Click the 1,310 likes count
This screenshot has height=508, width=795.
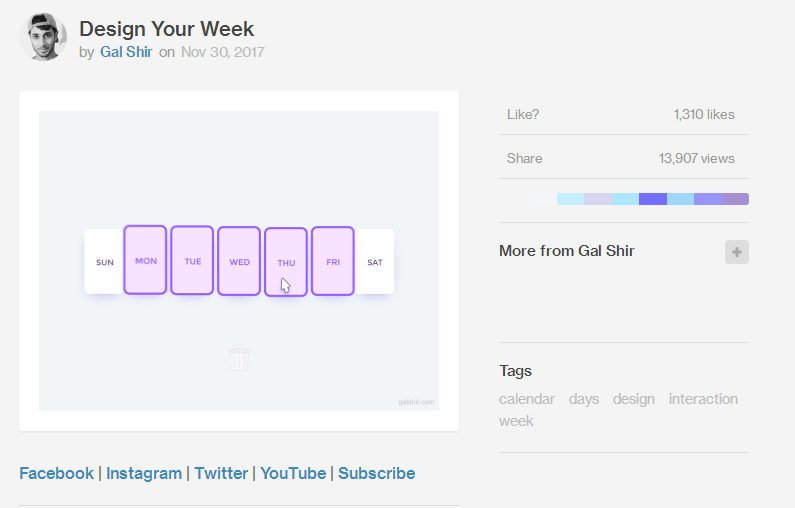704,114
